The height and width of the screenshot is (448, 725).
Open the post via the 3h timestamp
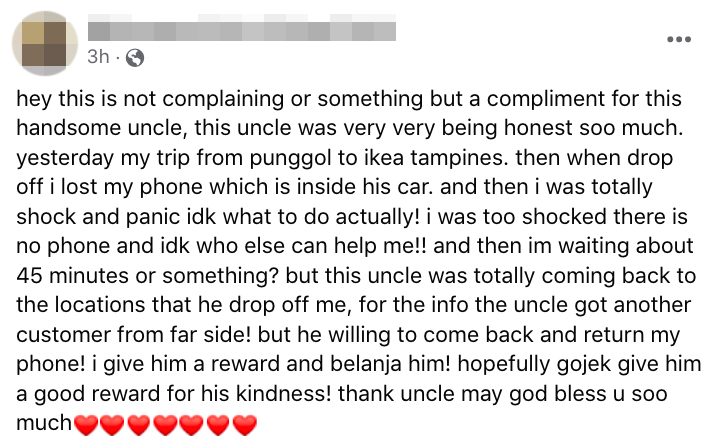point(98,57)
